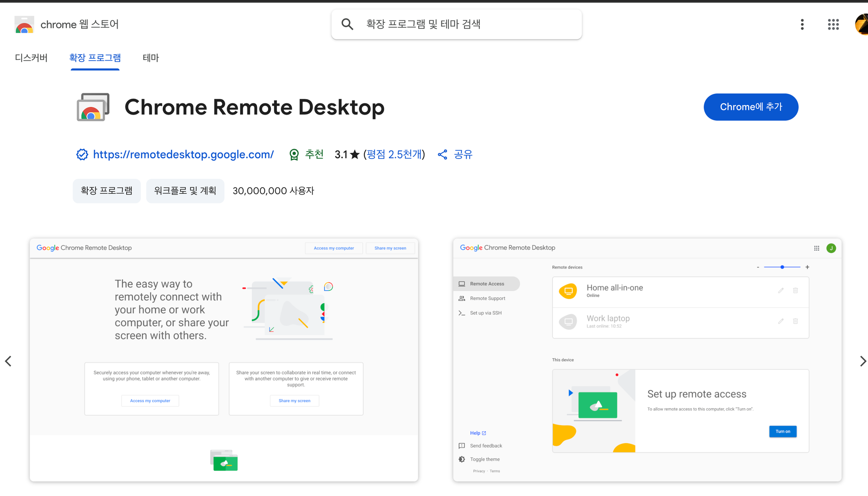Click the share icon next to 공유
This screenshot has height=496, width=868.
[442, 155]
